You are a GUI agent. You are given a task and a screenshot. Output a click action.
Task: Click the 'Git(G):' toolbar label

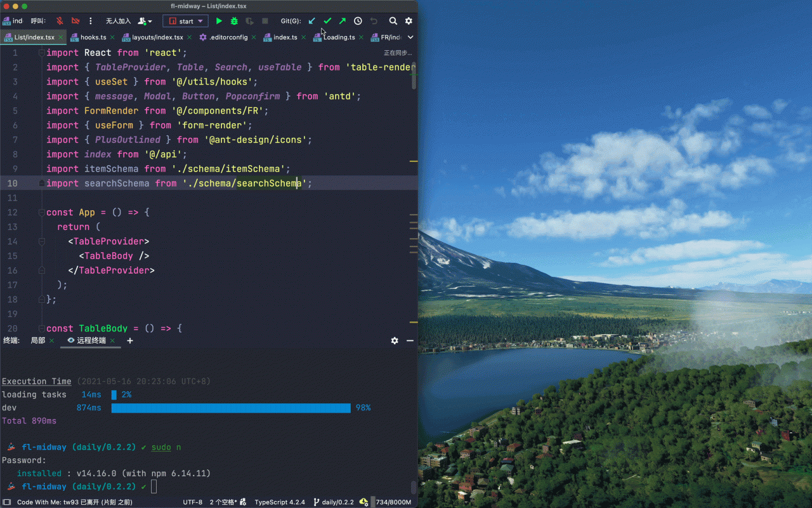click(291, 21)
